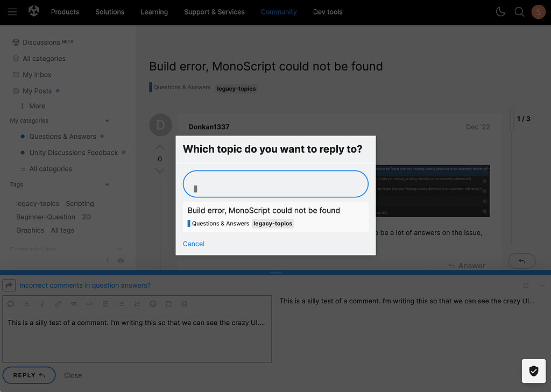Click REPLY to submit the comment
This screenshot has height=392, width=551.
tap(29, 375)
